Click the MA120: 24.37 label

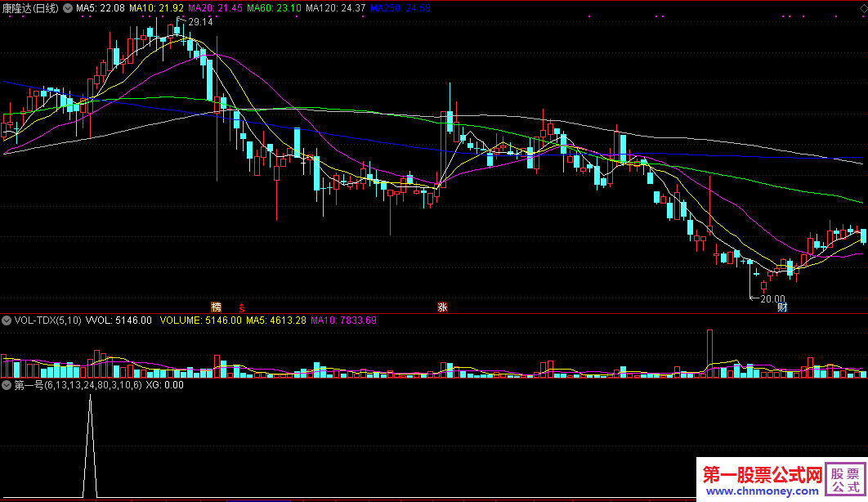[x=335, y=8]
